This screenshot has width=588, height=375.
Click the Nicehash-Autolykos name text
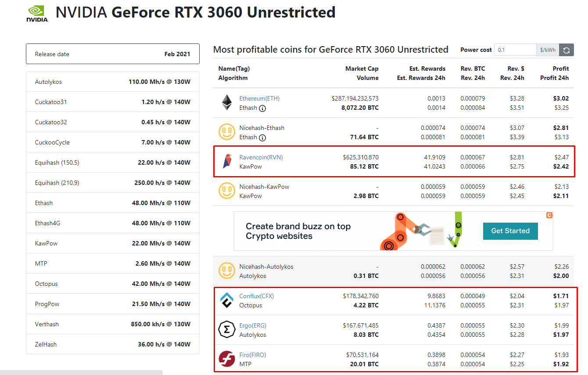tap(266, 267)
